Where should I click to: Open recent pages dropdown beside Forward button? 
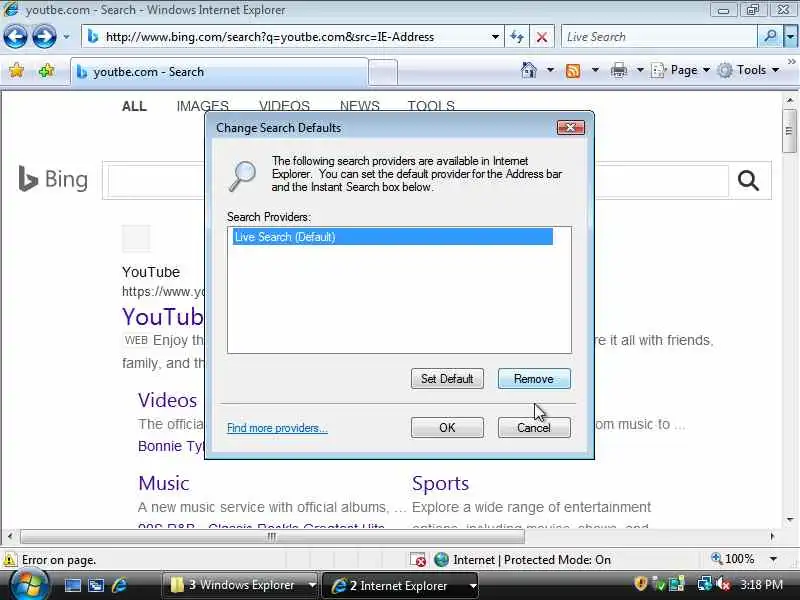click(x=66, y=37)
